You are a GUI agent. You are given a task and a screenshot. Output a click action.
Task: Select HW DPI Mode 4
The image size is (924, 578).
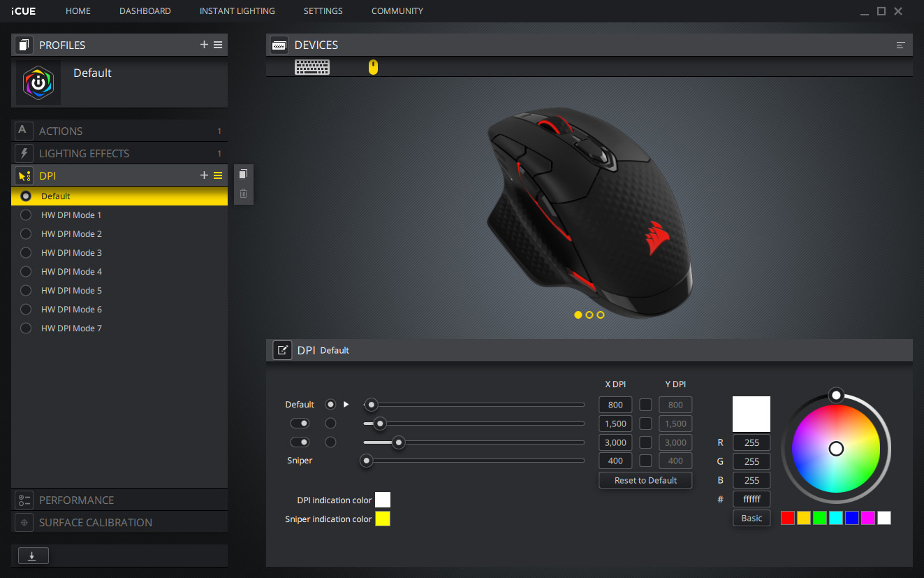coord(119,272)
